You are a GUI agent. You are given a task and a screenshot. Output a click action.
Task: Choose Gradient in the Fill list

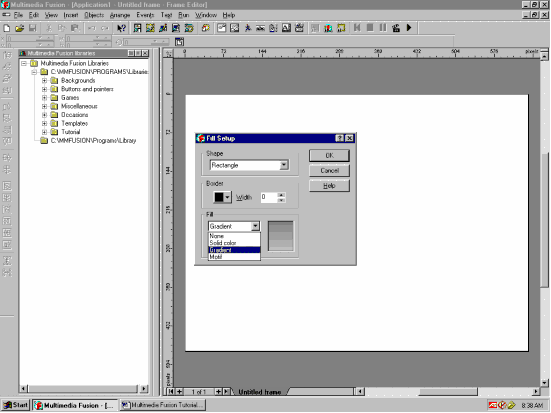tap(234, 250)
